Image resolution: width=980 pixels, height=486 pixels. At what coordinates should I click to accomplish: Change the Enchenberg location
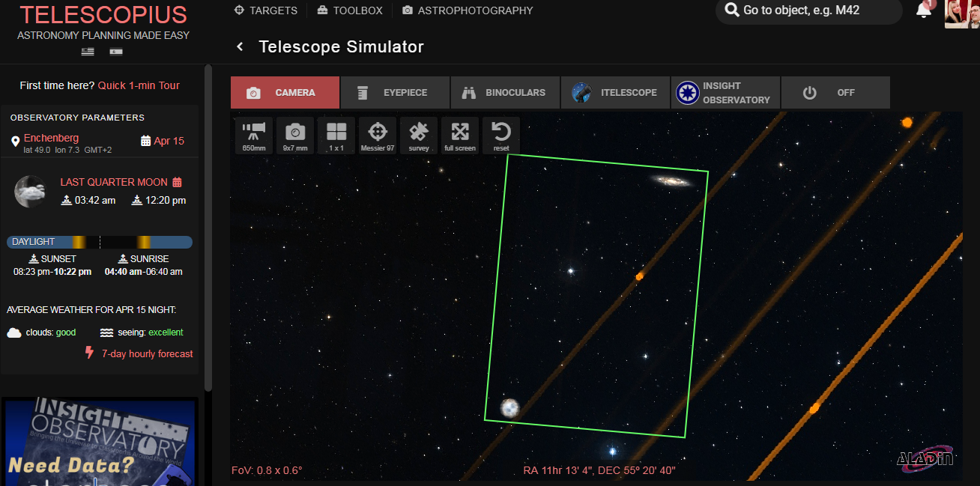51,138
